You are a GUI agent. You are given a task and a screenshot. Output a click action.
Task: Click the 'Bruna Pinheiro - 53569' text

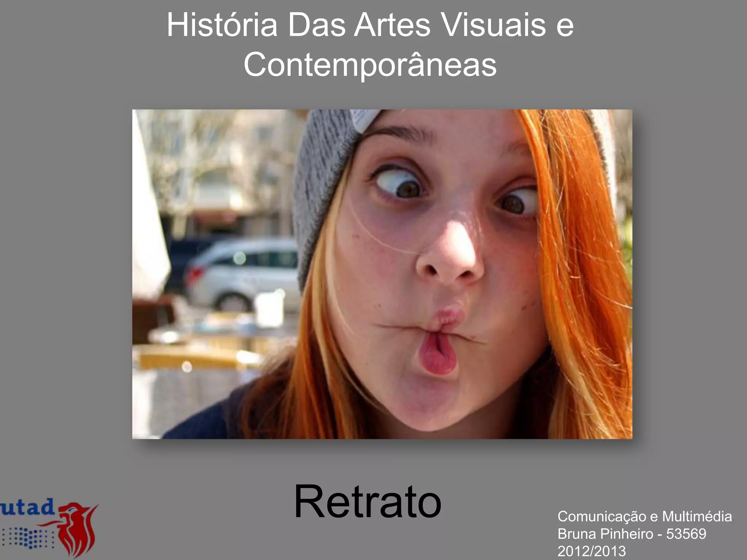(632, 534)
